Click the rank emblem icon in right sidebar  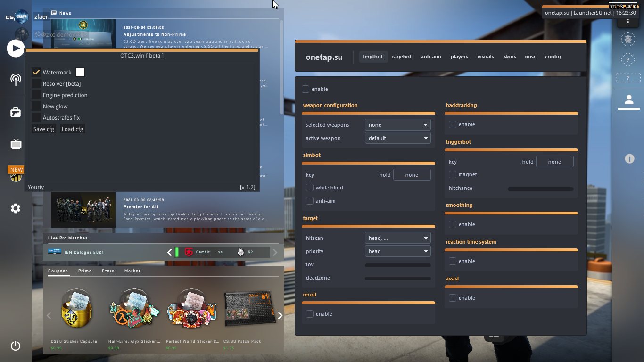point(628,39)
